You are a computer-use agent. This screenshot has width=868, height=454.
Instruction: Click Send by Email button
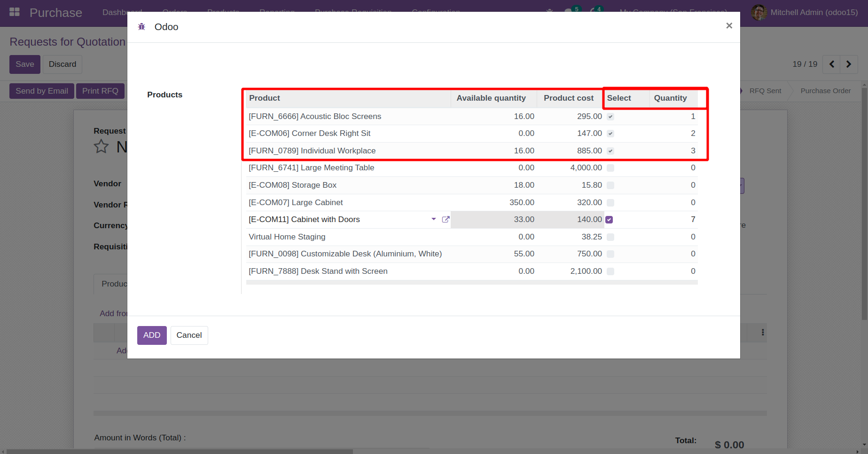(42, 91)
